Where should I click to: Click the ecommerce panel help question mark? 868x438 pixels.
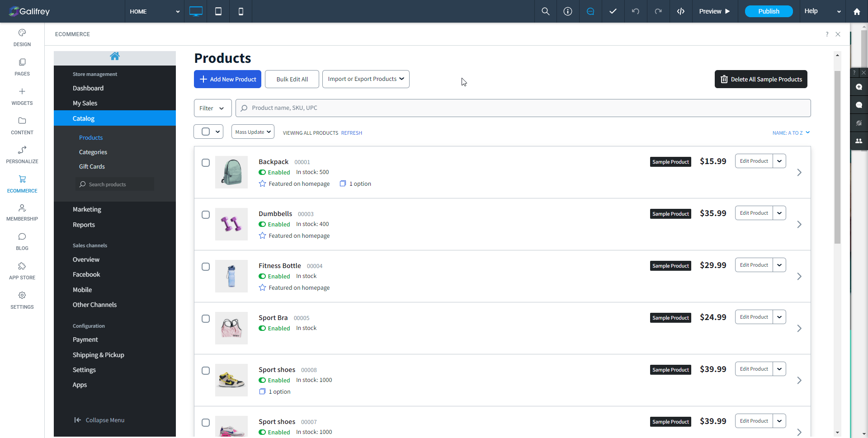pos(827,34)
